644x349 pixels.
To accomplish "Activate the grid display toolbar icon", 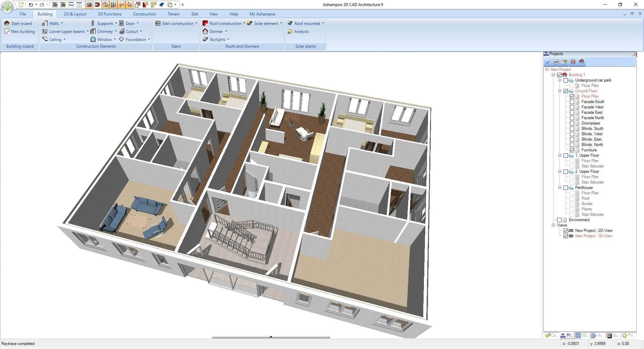I will coord(89,5).
